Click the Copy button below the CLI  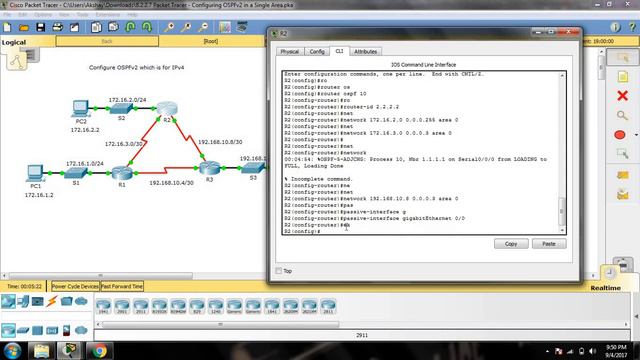pos(511,244)
